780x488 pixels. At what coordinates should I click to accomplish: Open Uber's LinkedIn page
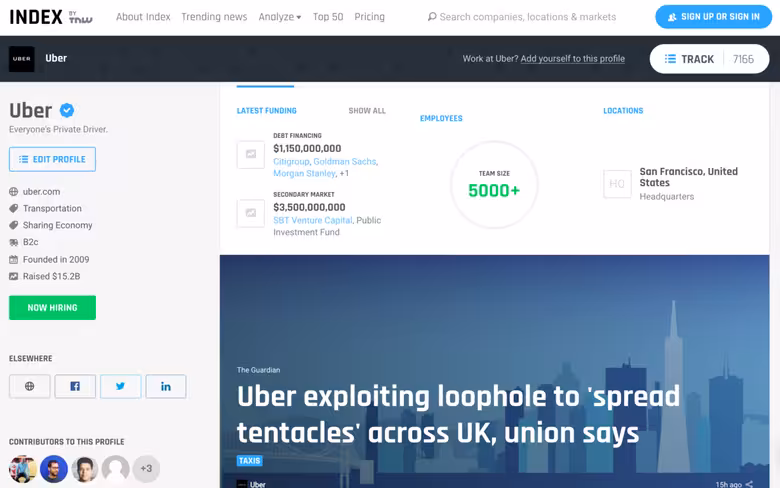(166, 386)
